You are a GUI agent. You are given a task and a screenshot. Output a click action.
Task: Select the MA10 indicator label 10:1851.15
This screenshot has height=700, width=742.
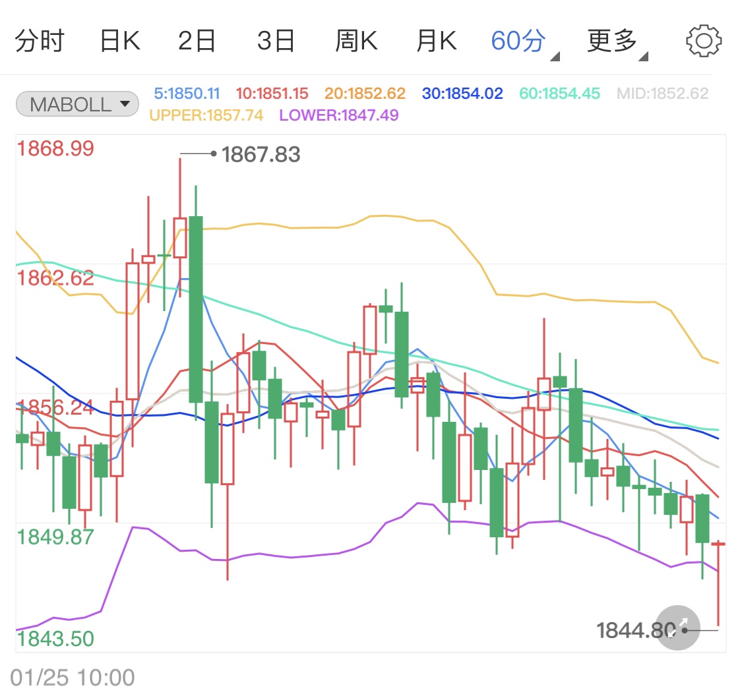[x=272, y=93]
